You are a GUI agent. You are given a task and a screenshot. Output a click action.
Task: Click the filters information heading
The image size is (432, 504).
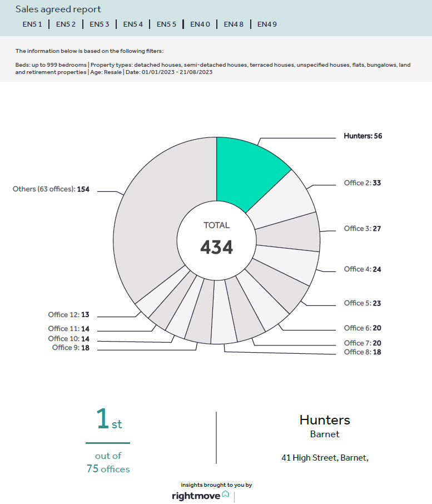(90, 51)
